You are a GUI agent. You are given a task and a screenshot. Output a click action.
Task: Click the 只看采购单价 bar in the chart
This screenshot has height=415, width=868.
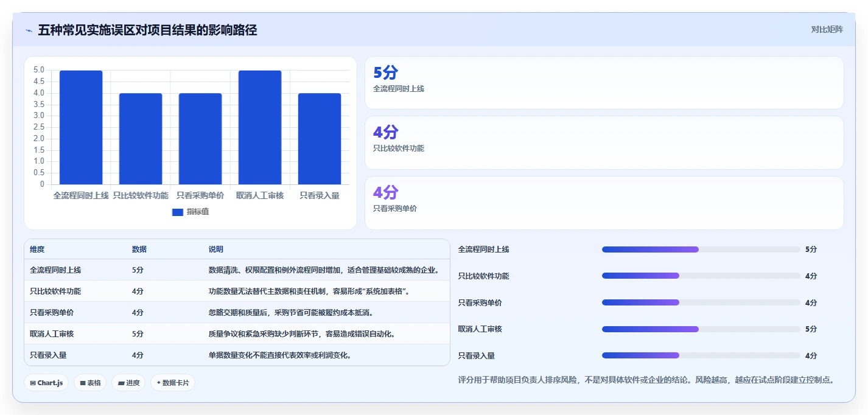200,139
